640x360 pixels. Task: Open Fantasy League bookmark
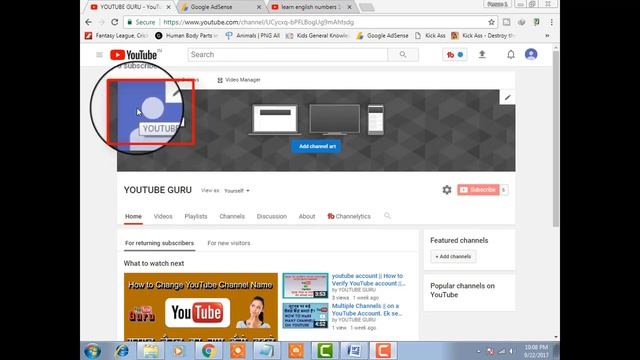point(117,36)
